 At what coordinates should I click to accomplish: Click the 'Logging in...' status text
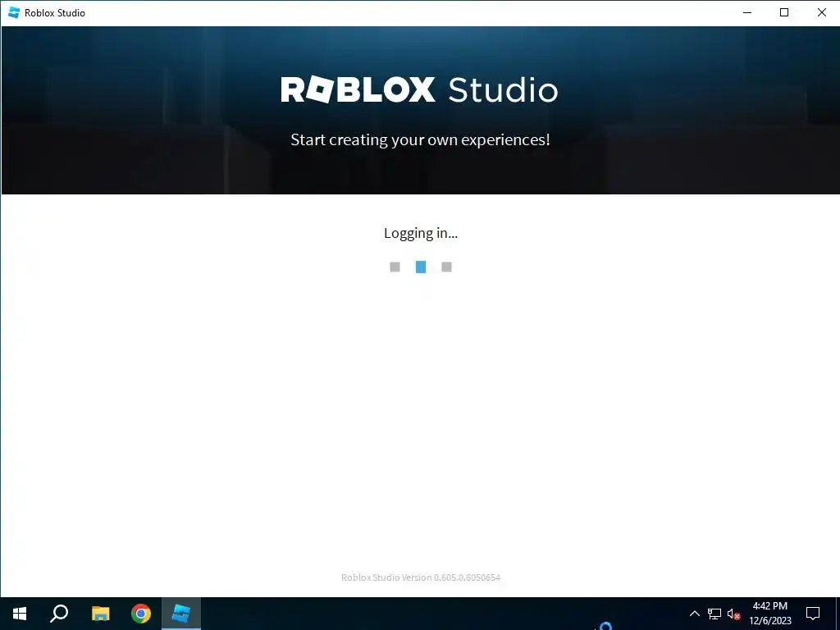[421, 233]
